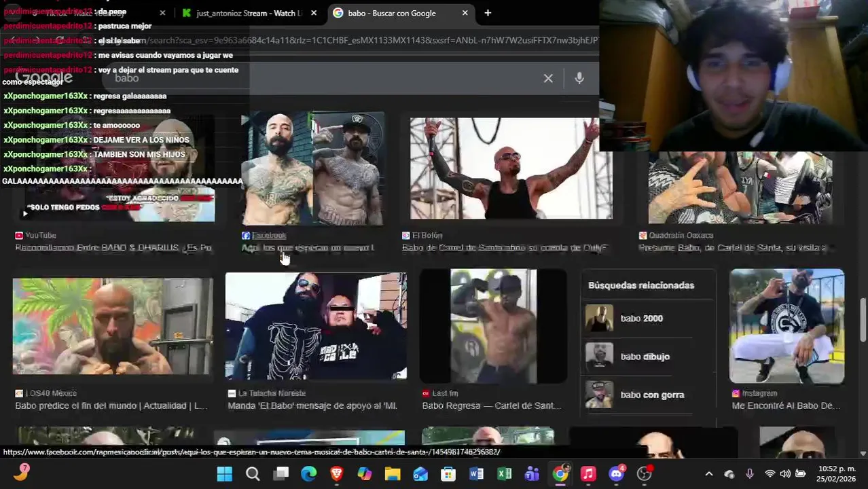
Task: Close the first browser tab
Action: [x=162, y=13]
